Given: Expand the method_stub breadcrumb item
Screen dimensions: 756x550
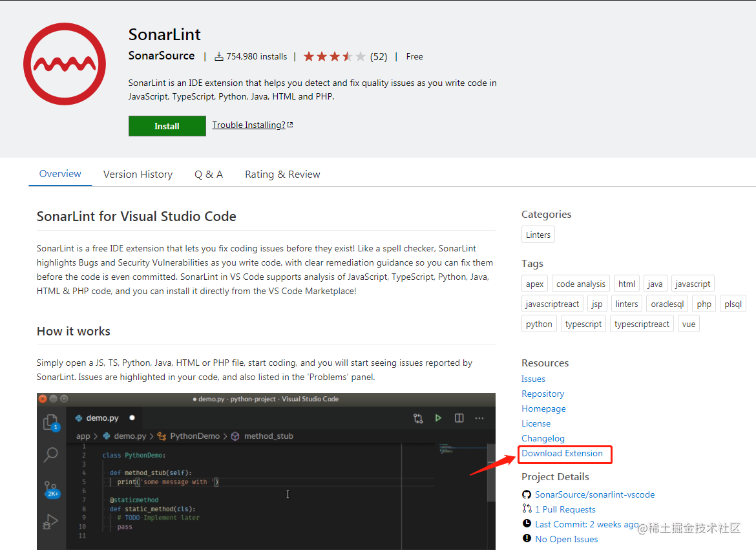Looking at the screenshot, I should click(269, 436).
